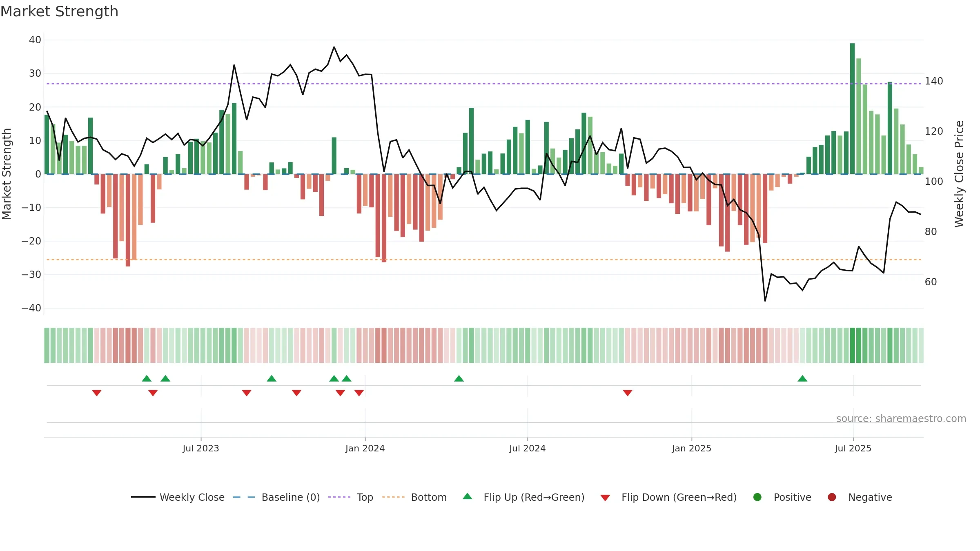980x551 pixels.
Task: Select the red flip-down triangle between Jul 2024 and Jan 2025
Action: pyautogui.click(x=628, y=393)
